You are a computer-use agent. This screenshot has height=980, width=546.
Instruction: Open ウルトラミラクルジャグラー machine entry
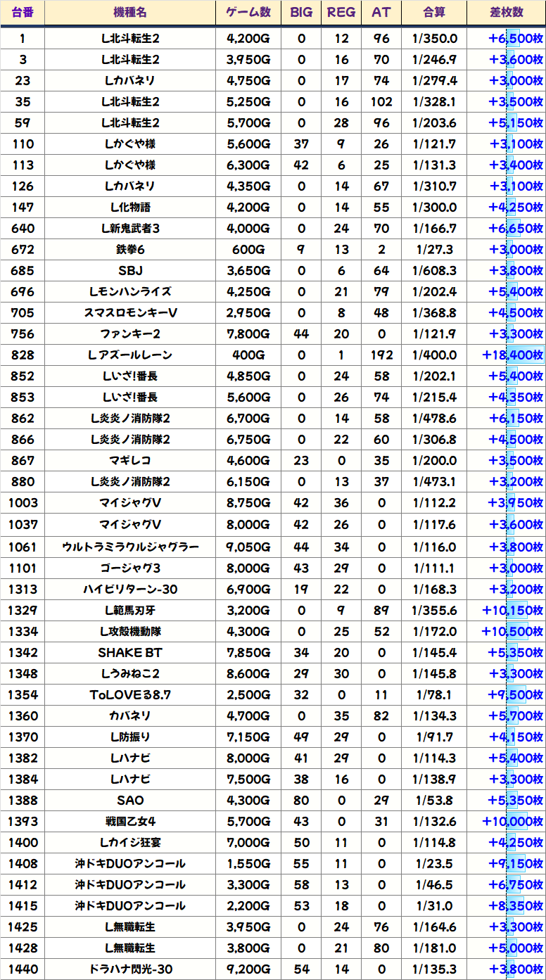pos(130,547)
